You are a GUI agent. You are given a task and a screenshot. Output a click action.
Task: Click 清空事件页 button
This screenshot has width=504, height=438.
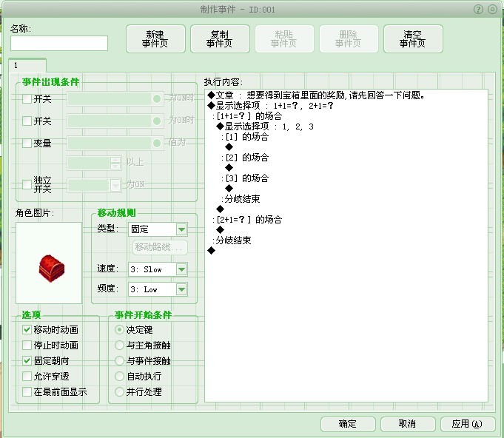point(413,39)
